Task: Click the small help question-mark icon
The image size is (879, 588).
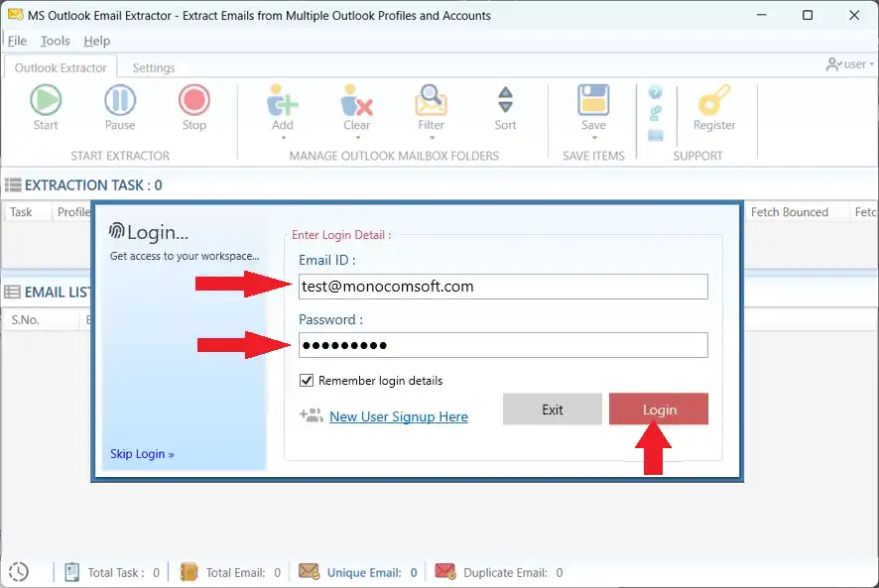Action: pos(656,92)
